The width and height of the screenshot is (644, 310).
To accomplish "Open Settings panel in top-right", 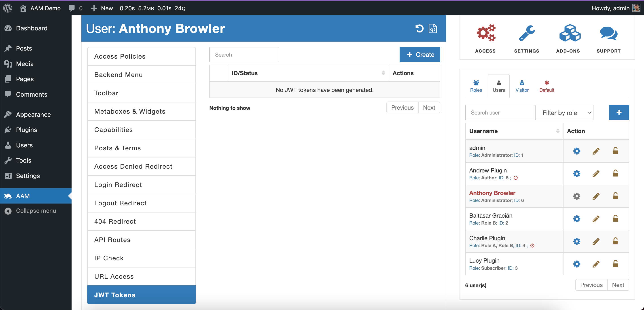I will click(527, 38).
